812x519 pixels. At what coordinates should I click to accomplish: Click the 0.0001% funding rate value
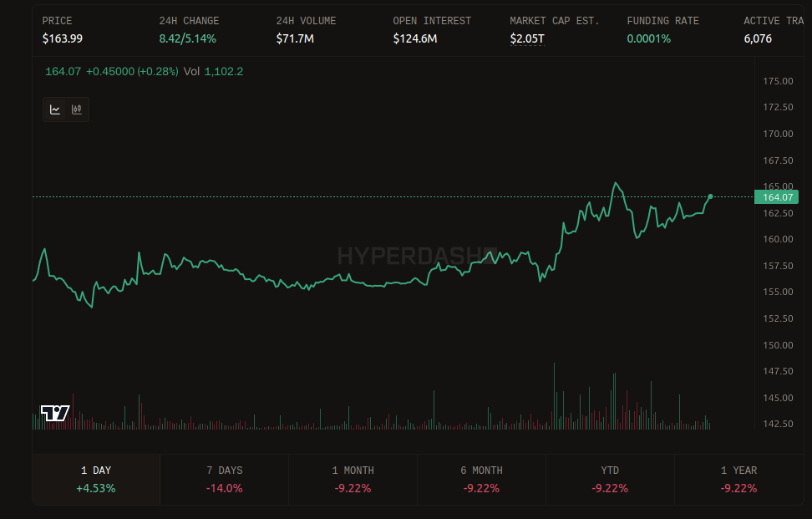pos(648,38)
